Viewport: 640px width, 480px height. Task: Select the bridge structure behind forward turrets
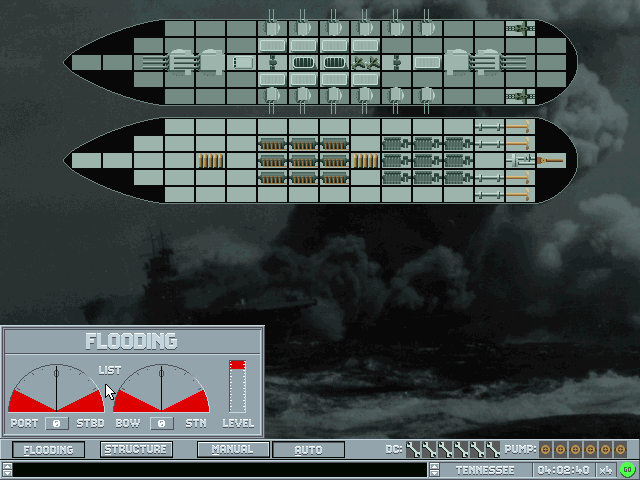[242, 62]
